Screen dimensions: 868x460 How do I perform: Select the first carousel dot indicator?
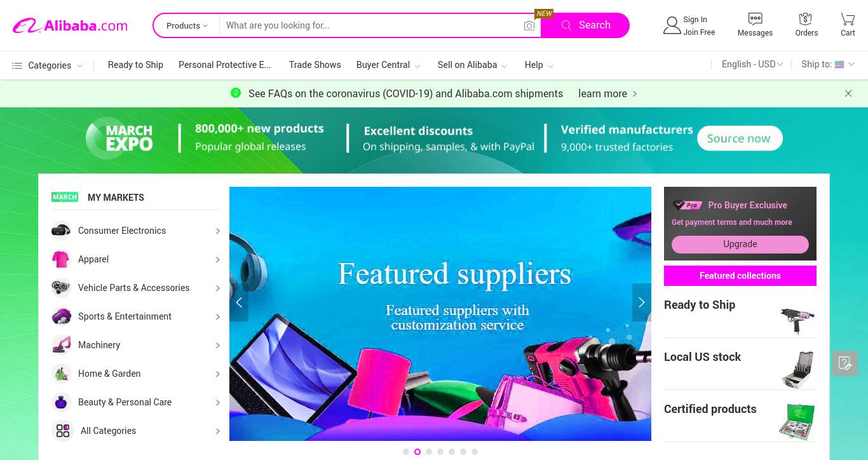(x=406, y=452)
